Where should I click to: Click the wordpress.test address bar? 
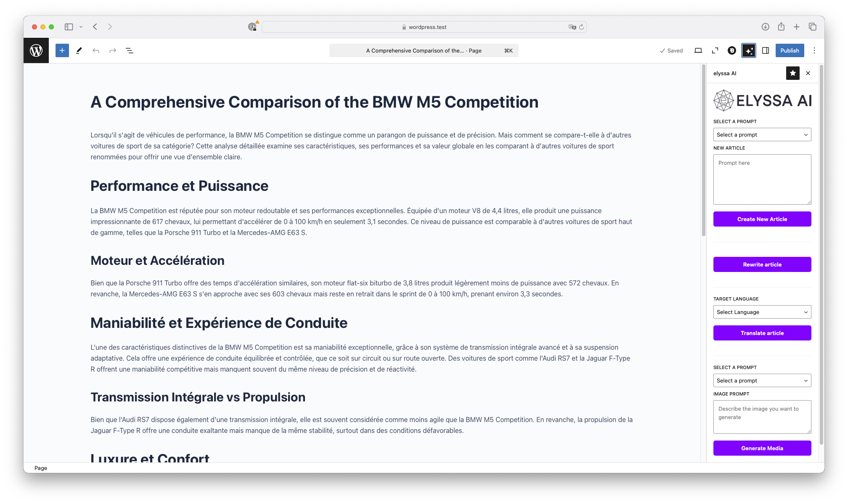coord(424,27)
